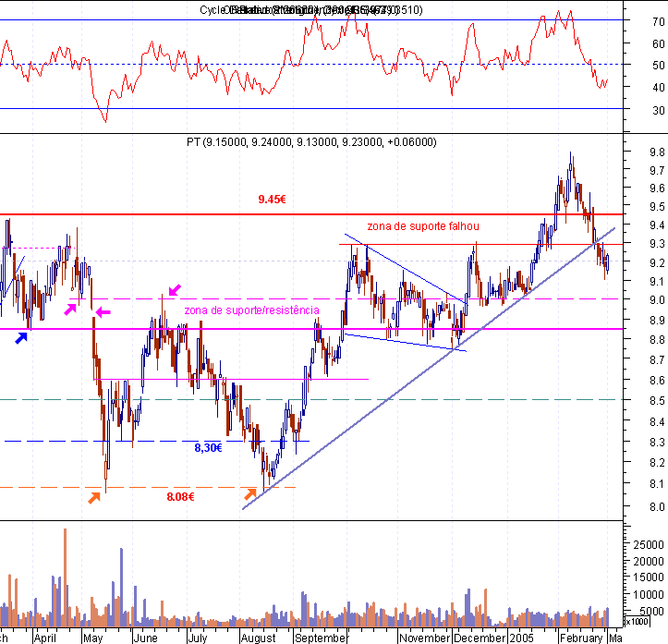The width and height of the screenshot is (668, 644).
Task: Click the 8.3 value on price axis
Action: pyautogui.click(x=657, y=442)
